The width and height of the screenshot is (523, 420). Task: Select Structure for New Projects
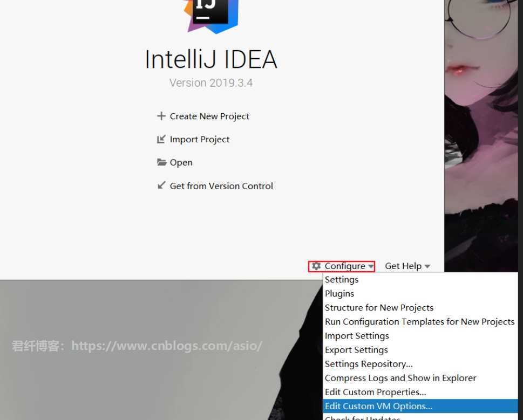[x=420, y=307]
